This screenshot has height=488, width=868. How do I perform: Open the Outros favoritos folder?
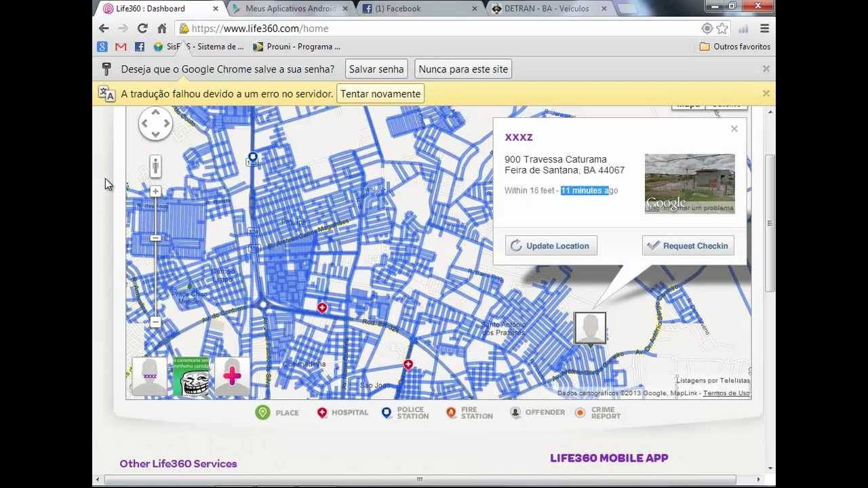click(x=735, y=47)
